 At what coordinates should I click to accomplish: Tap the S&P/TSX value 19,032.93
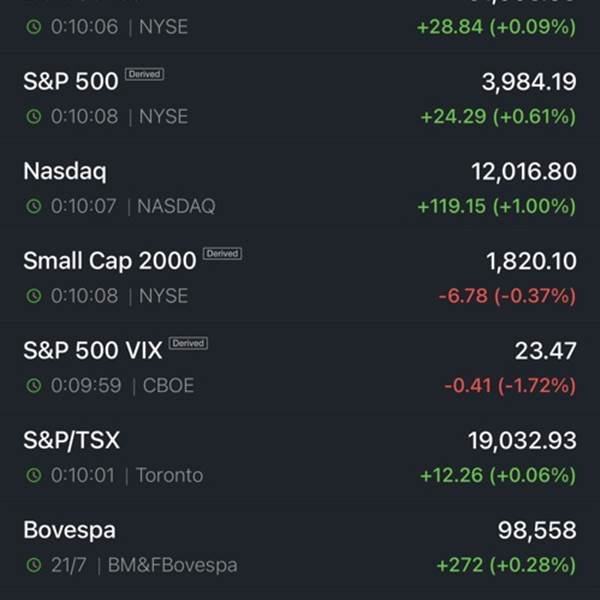(x=521, y=441)
